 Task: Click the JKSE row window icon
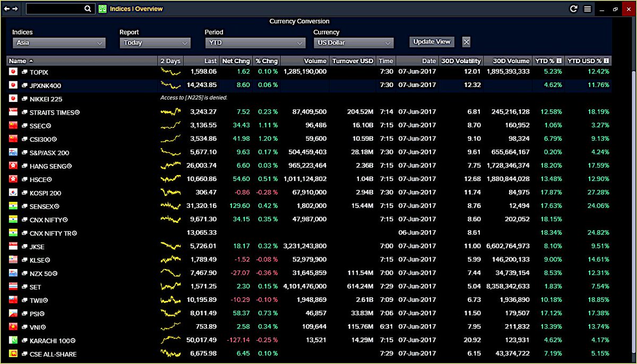click(x=24, y=247)
